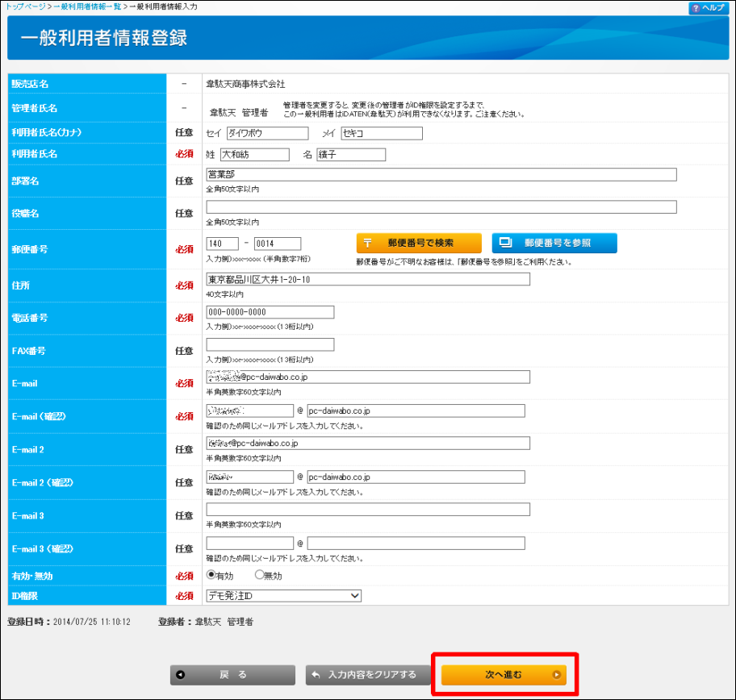Click the empty 役職名 field

[441, 207]
